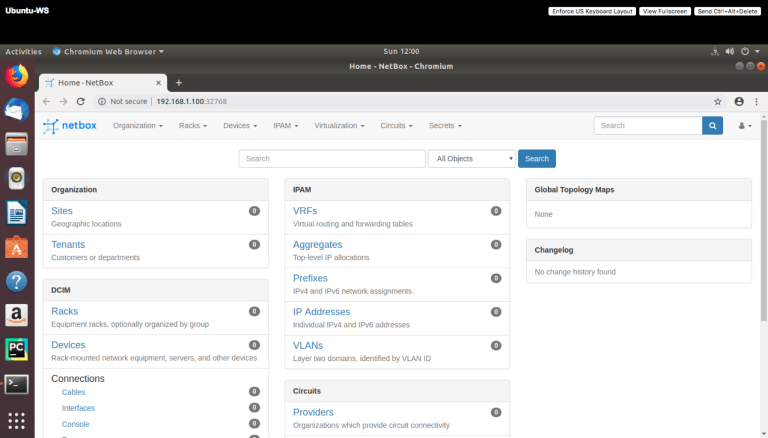Open Ubuntu Software store icon
Image resolution: width=768 pixels, height=438 pixels.
pyautogui.click(x=17, y=247)
